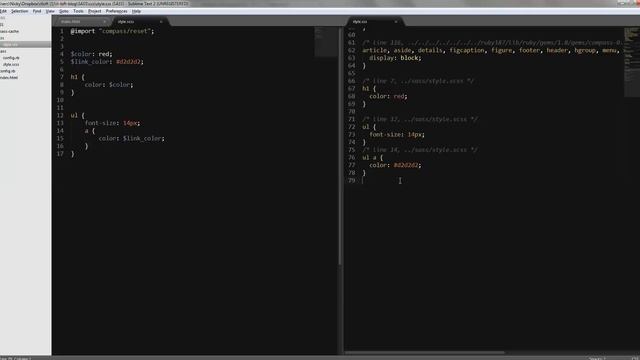640x360 pixels.
Task: Click 'color: $color;' in left pane
Action: coord(109,85)
